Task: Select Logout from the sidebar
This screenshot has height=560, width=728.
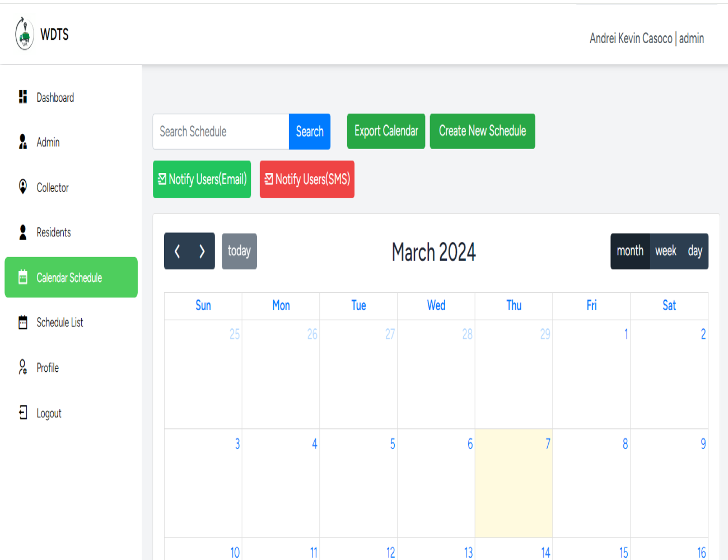Action: click(x=71, y=413)
